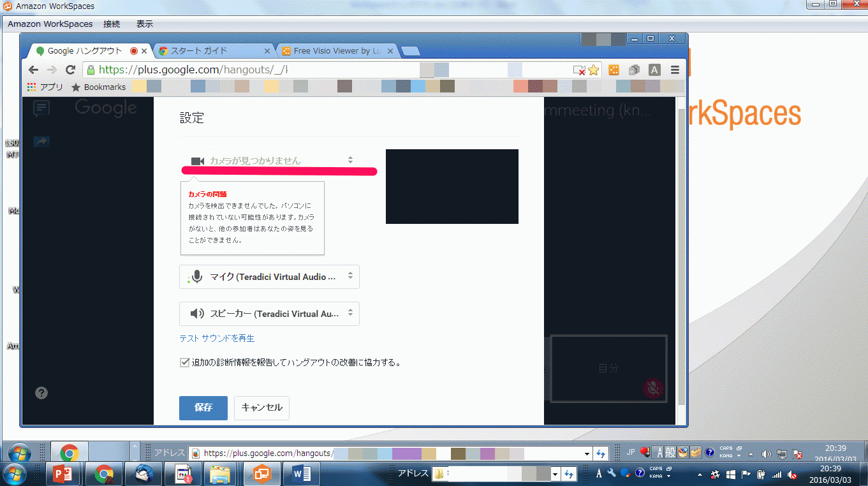Open the inner taskbar address dropdown arrow
The width and height of the screenshot is (868, 486).
pos(587,453)
